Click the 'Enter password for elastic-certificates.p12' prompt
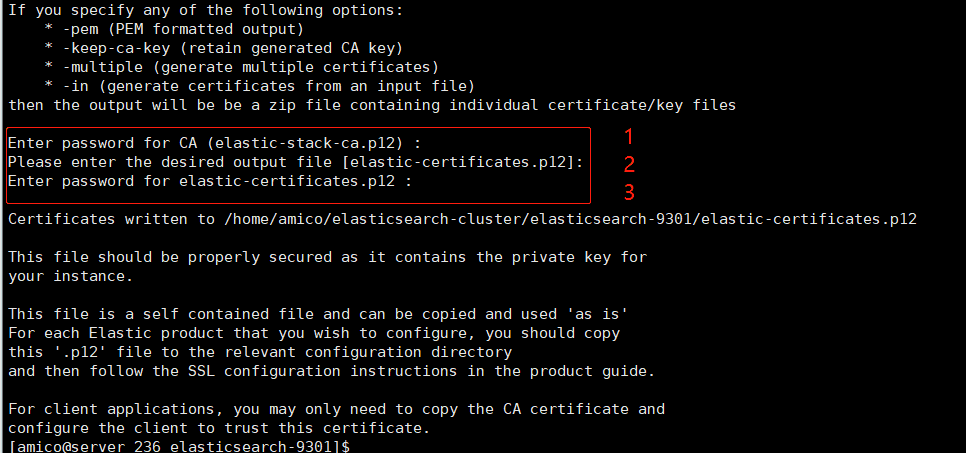Screen dimensions: 966x453 click(x=210, y=181)
